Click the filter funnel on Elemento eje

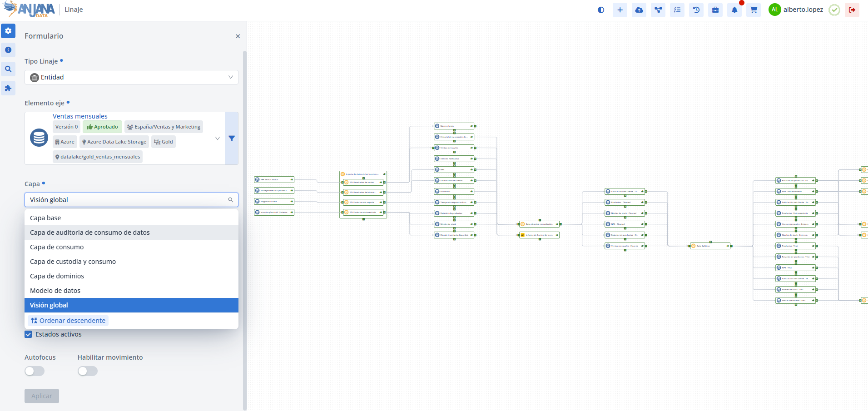click(x=232, y=139)
